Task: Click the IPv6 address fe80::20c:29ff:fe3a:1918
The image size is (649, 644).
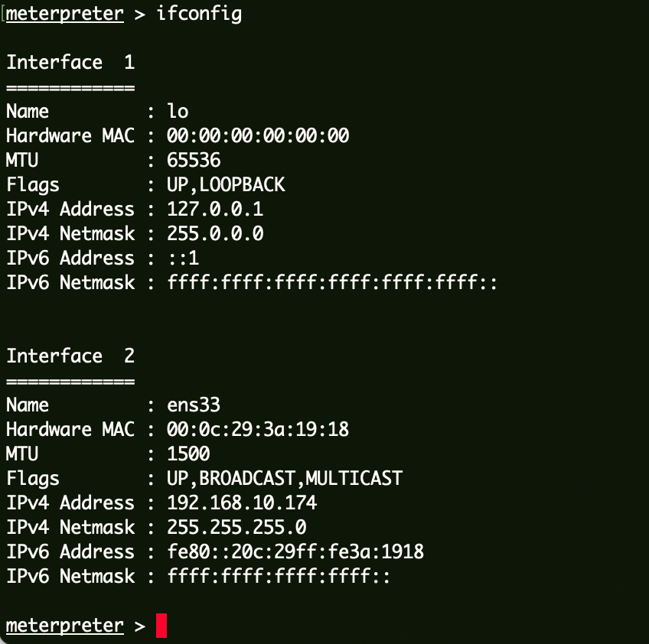Action: [295, 552]
